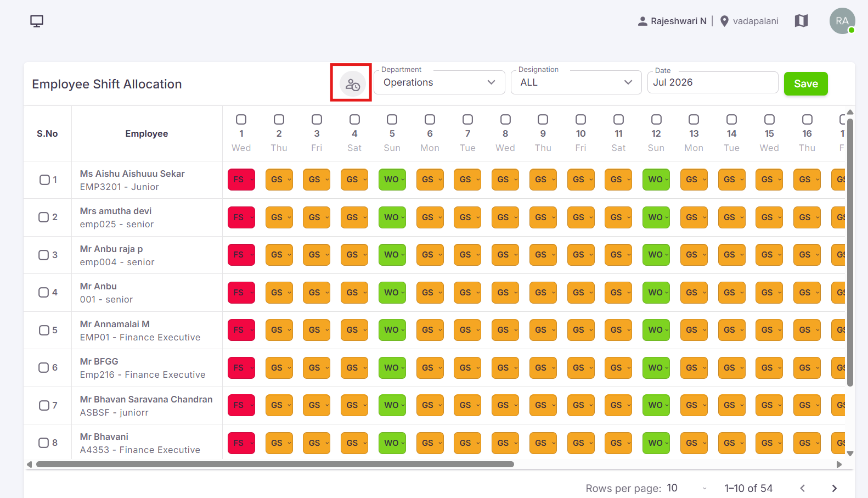Screen dimensions: 868x498
Task: Open the employee shift clock icon button
Action: pyautogui.click(x=352, y=84)
